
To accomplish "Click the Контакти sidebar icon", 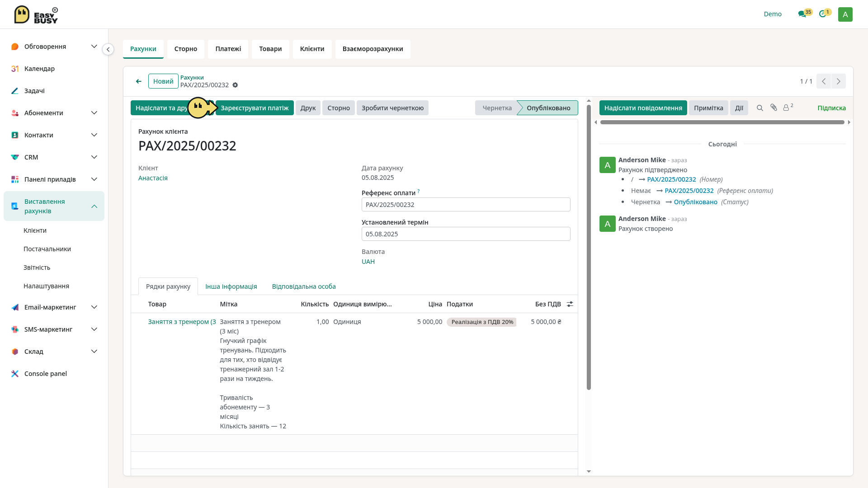I will [x=15, y=135].
